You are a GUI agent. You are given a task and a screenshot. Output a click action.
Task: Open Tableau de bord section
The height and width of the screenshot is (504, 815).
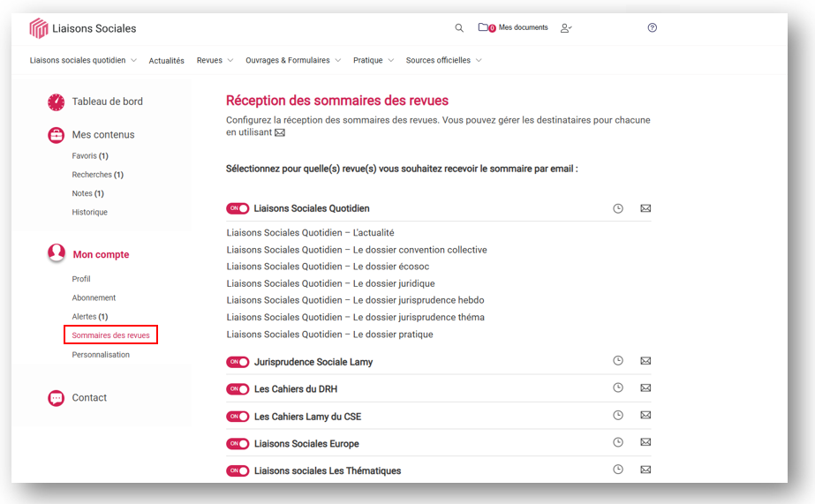pyautogui.click(x=107, y=102)
